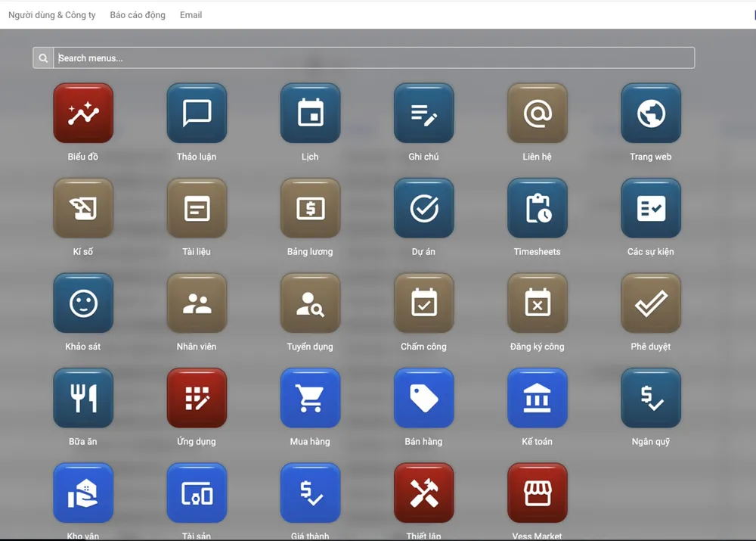This screenshot has height=541, width=756.
Task: Open the Kế toán accounting app
Action: [537, 398]
